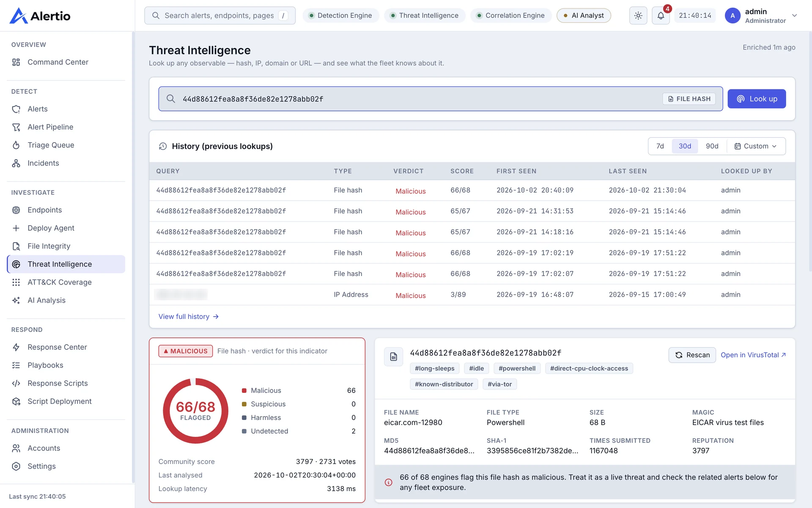Screen dimensions: 812x508
Task: Focus the global search field
Action: point(220,16)
